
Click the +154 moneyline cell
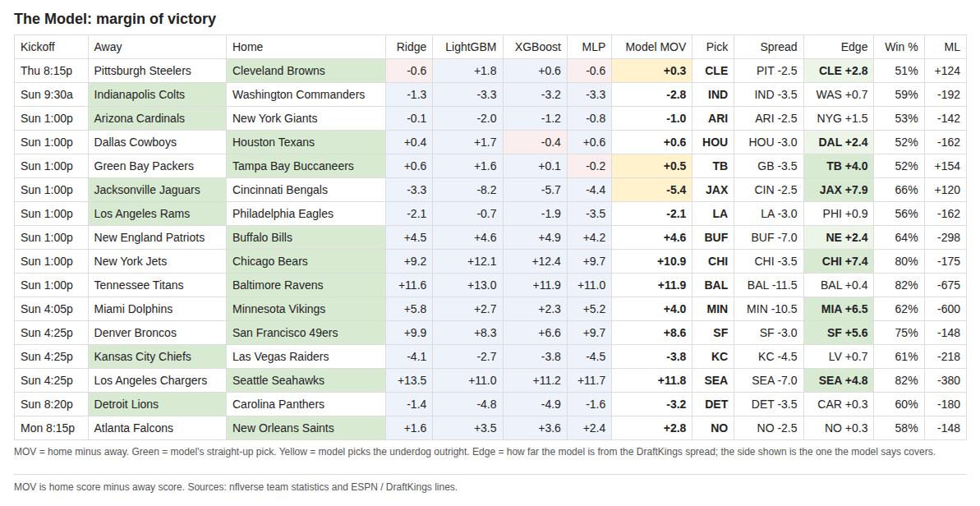[945, 166]
